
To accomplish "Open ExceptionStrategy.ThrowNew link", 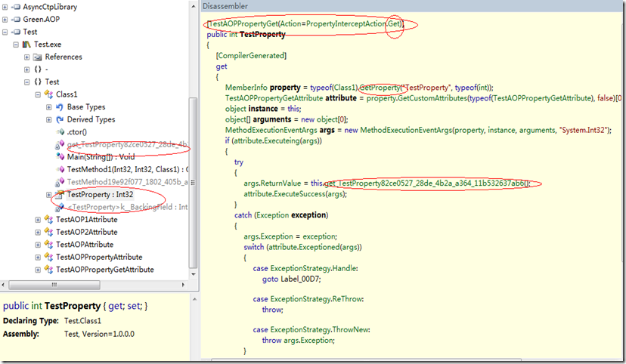I will (319, 330).
